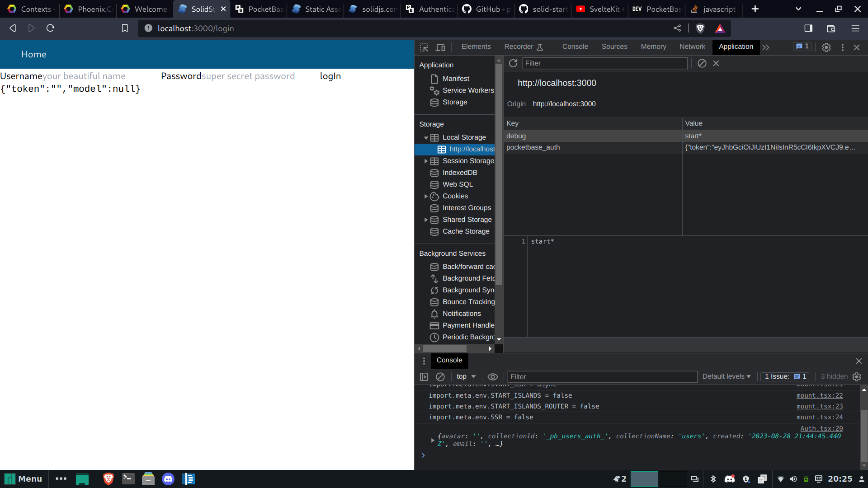Focus the Password input field
Image resolution: width=868 pixels, height=488 pixels.
point(259,76)
